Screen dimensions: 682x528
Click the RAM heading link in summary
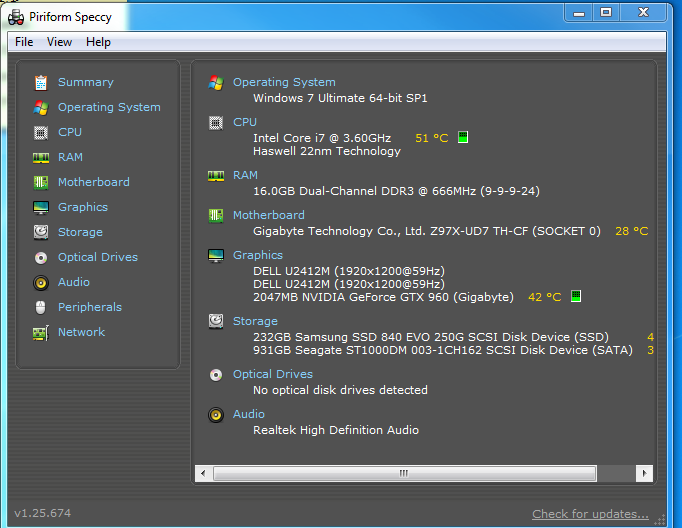tap(245, 175)
